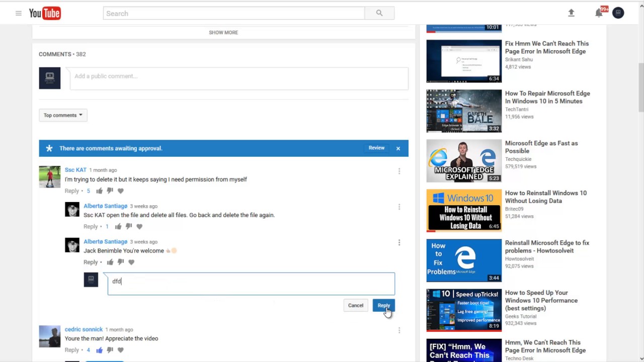Screen dimensions: 644x362
Task: Open 'How to Reinstall Windows 10 Without Losing Data' title
Action: (x=545, y=197)
